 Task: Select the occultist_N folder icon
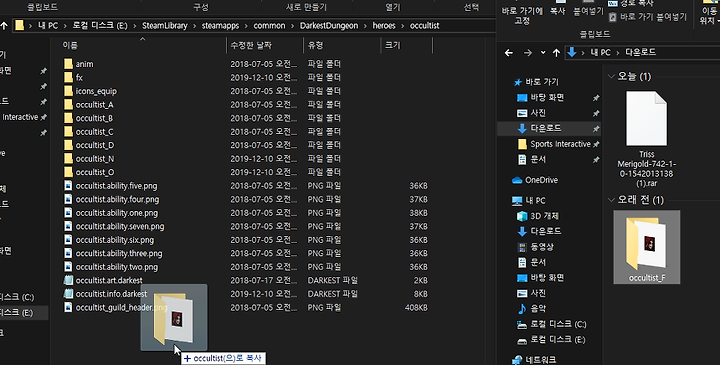click(68, 158)
